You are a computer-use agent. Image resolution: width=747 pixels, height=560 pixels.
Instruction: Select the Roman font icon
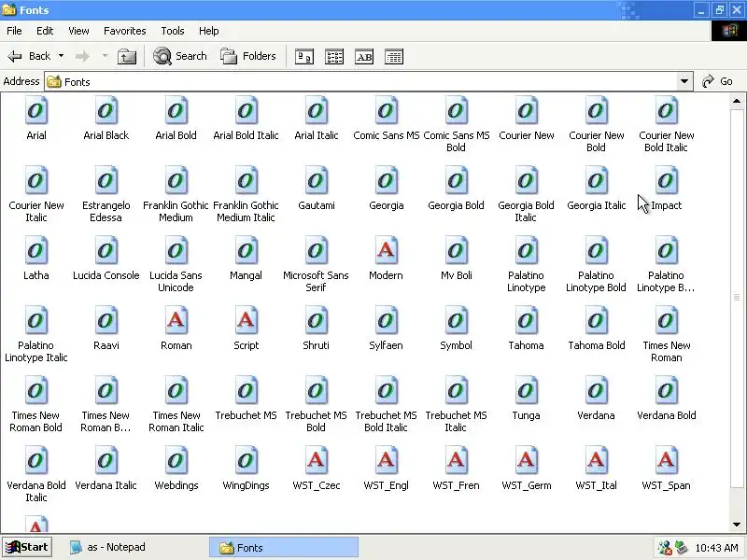[176, 320]
